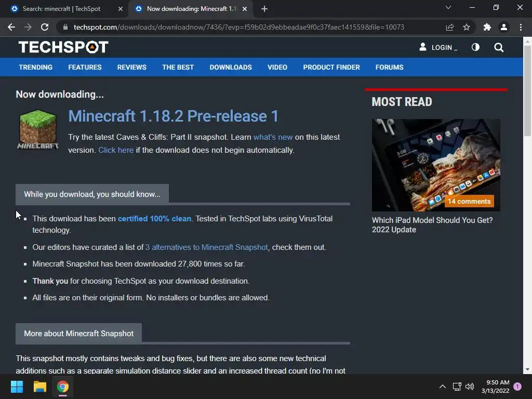This screenshot has height=399, width=532.
Task: Open the TRENDING menu
Action: 36,67
